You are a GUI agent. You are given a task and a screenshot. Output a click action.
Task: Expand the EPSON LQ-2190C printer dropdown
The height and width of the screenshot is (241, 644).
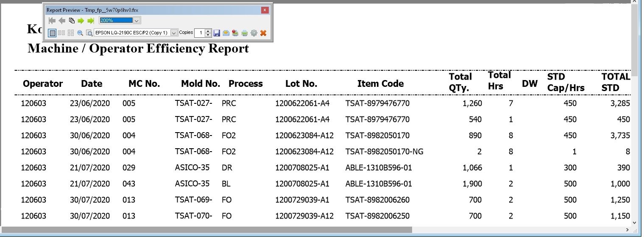pyautogui.click(x=174, y=33)
